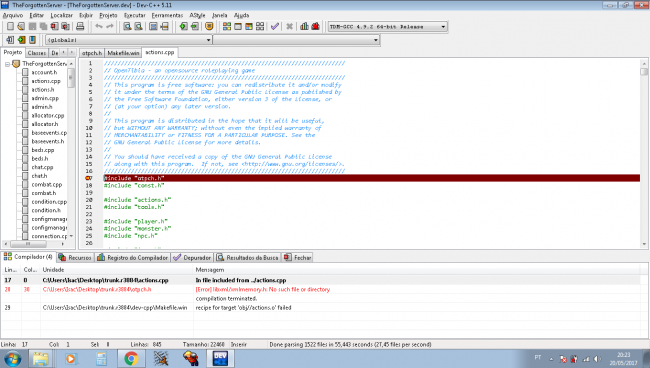
Task: Select condition.h in project tree
Action: pos(46,210)
